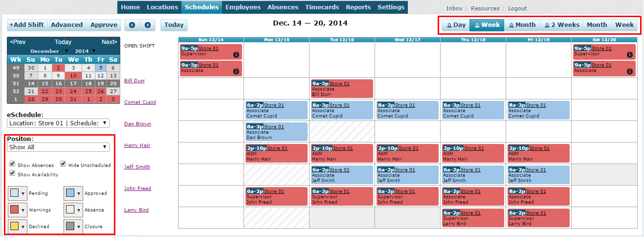
Task: Open info icon on Saturday open Associate shift
Action: click(629, 71)
